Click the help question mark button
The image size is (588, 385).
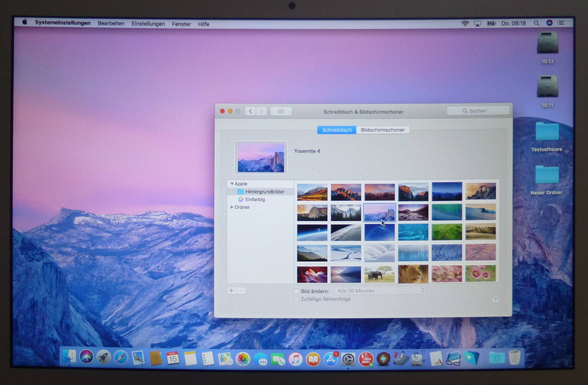point(495,300)
